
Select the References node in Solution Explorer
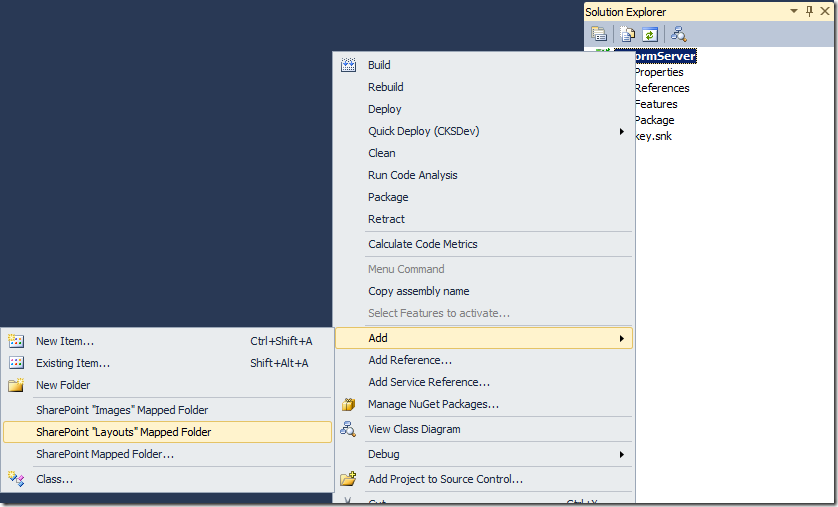661,88
